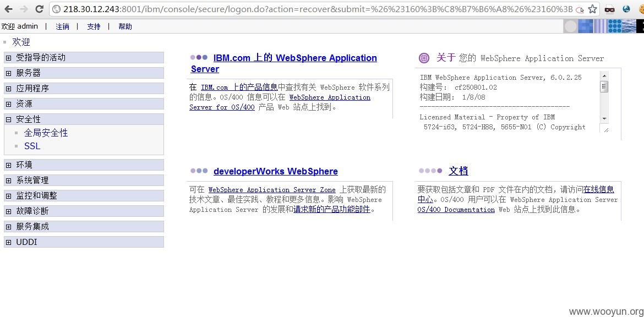Follow WebSphere Application Server for OS/400 link

tap(280, 102)
